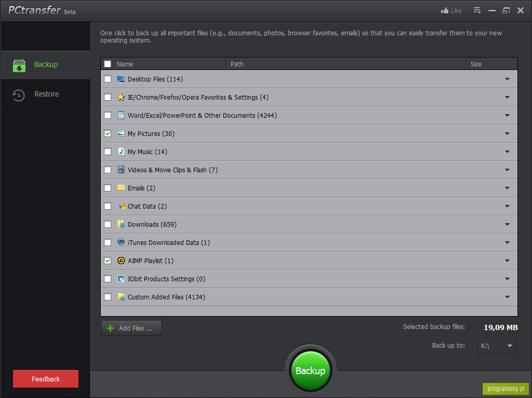Viewport: 532px width, 398px height.
Task: Expand the IObit Products Settings row
Action: [x=507, y=279]
